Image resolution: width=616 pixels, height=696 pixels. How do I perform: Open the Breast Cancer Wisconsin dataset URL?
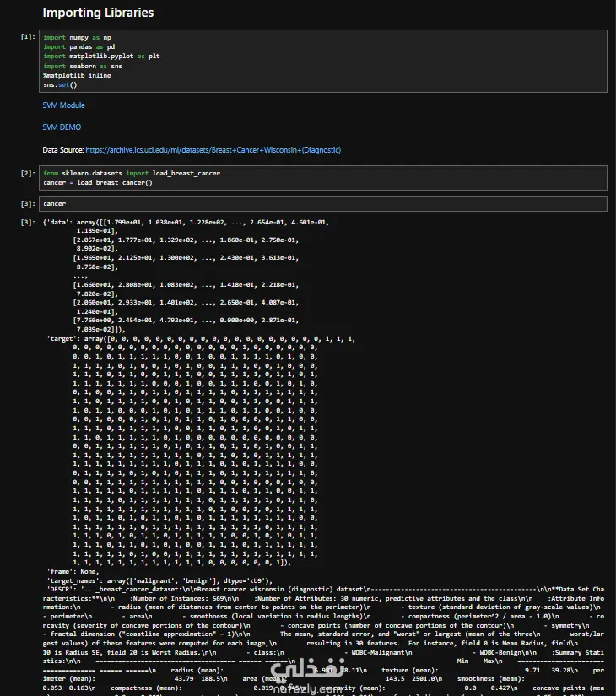213,150
